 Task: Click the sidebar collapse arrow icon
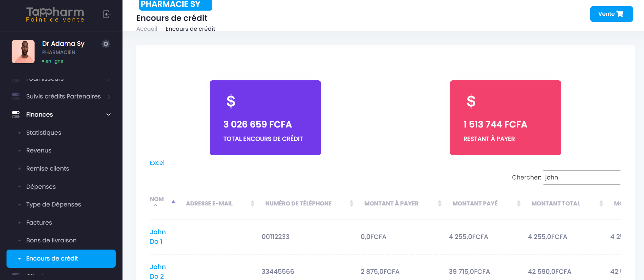tap(107, 14)
